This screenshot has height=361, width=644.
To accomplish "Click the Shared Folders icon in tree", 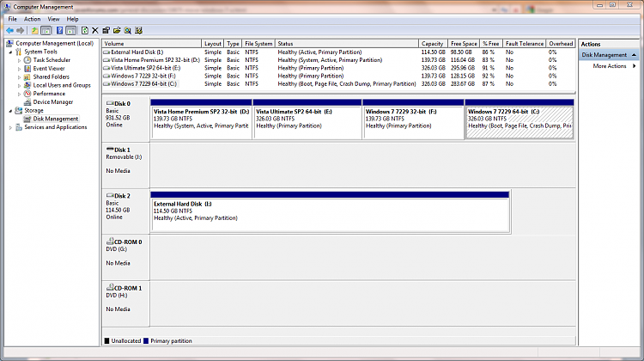I will point(27,76).
